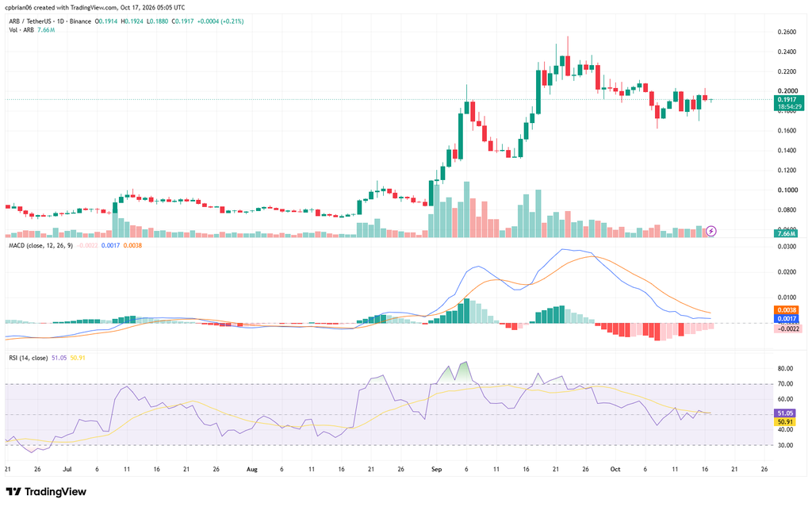Screen dimensions: 812x507
Task: Click the 60.00 RSI axis label
Action: click(786, 399)
